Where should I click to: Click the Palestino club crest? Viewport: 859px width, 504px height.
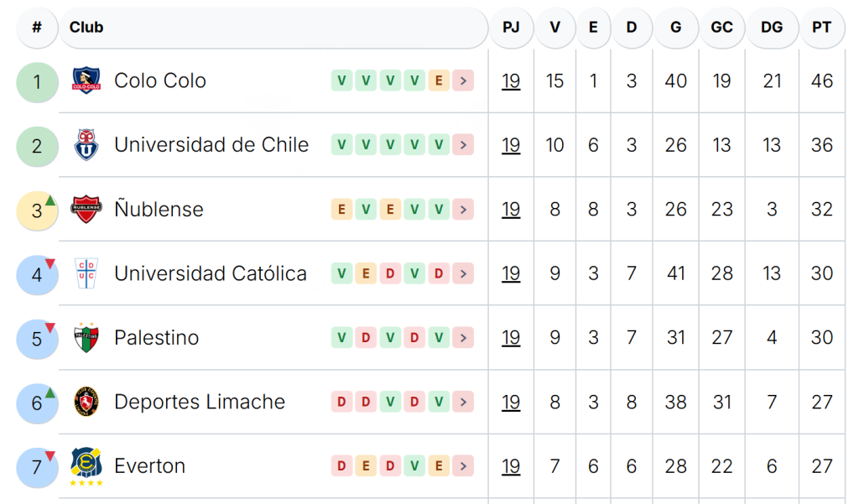pos(86,337)
